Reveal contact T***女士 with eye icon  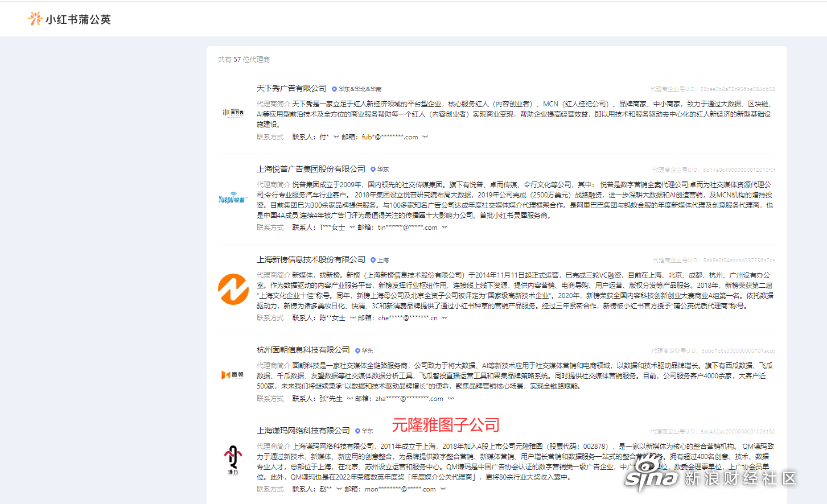[352, 228]
